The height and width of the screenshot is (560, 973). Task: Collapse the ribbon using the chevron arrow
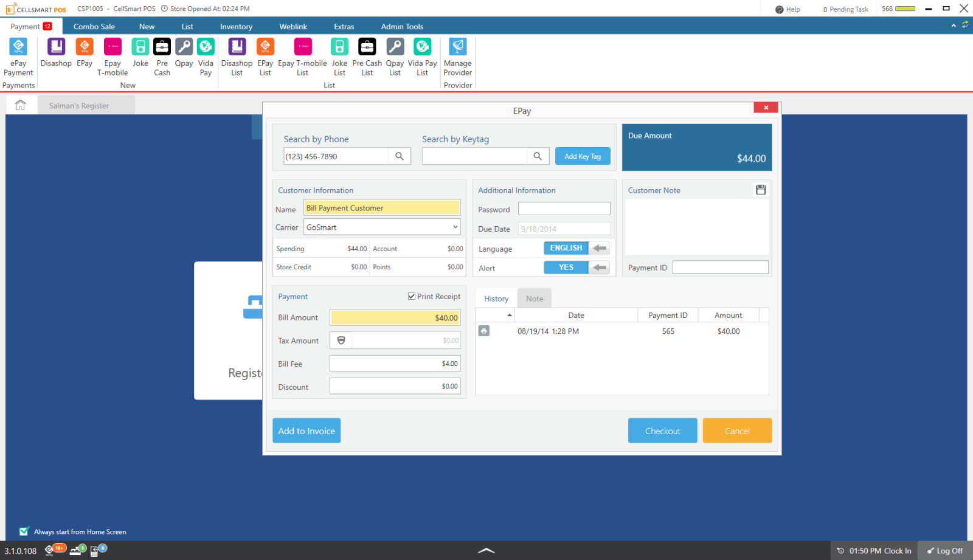(952, 26)
